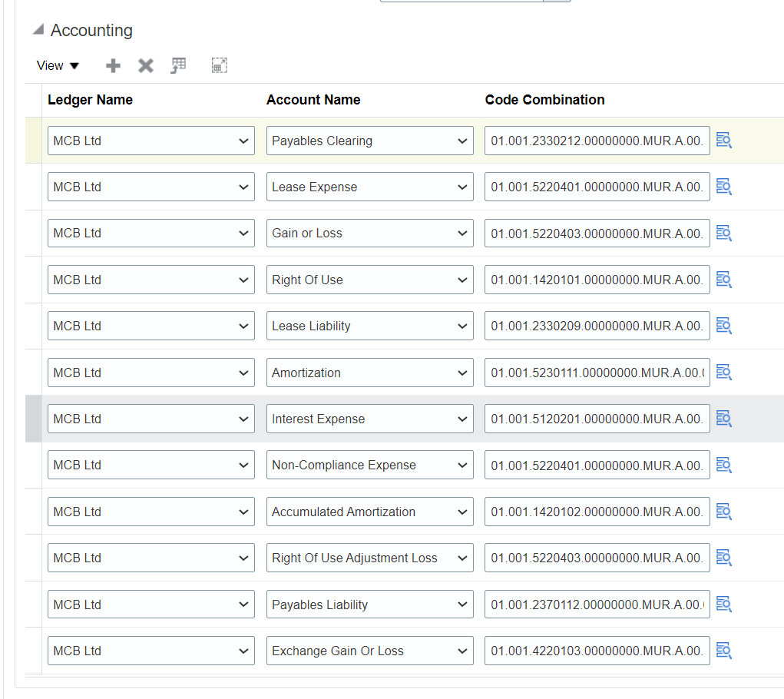The height and width of the screenshot is (699, 784).
Task: Click the Detach table icon
Action: pos(219,65)
